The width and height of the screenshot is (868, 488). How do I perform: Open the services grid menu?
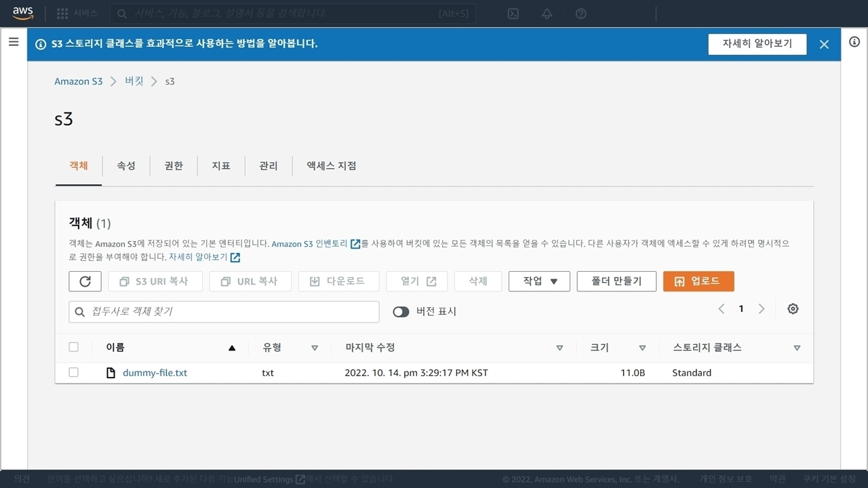62,14
